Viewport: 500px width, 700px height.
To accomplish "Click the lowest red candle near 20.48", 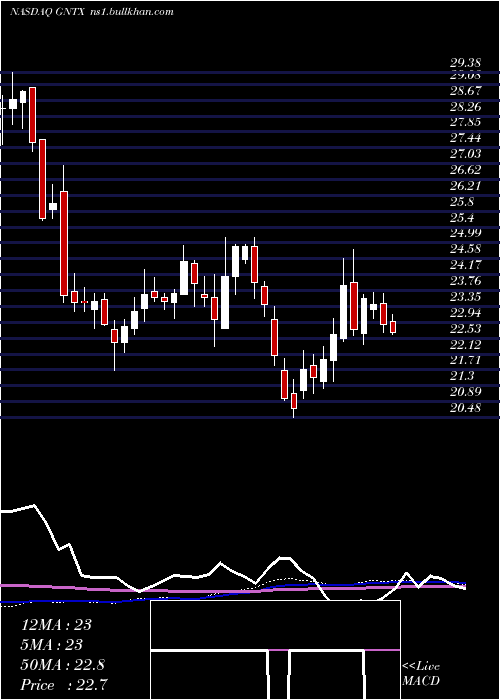I will tap(294, 400).
